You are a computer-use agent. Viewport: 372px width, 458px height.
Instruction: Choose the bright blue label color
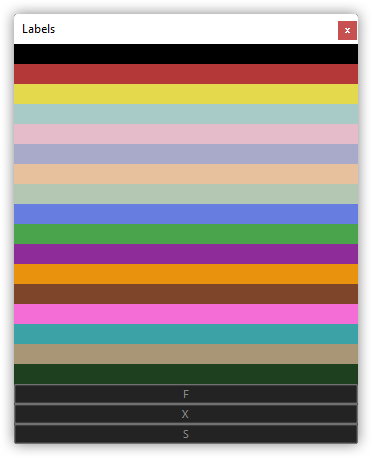(x=186, y=214)
